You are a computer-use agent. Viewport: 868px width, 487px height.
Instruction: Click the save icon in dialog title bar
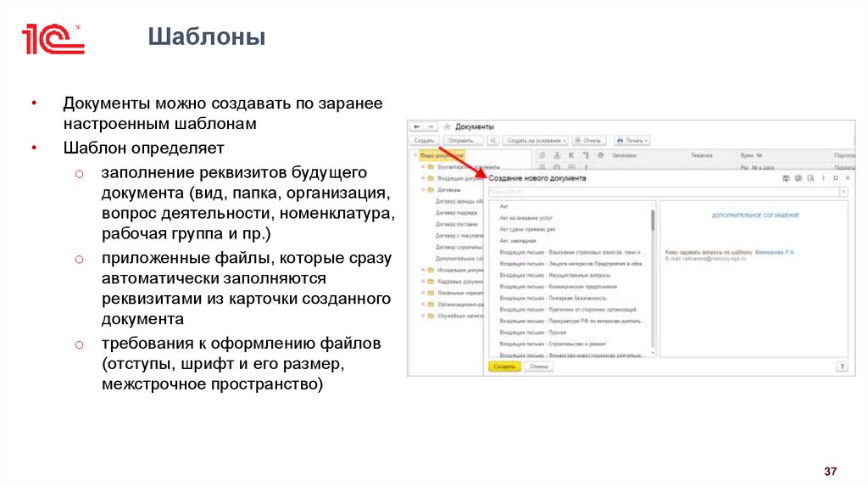(786, 178)
